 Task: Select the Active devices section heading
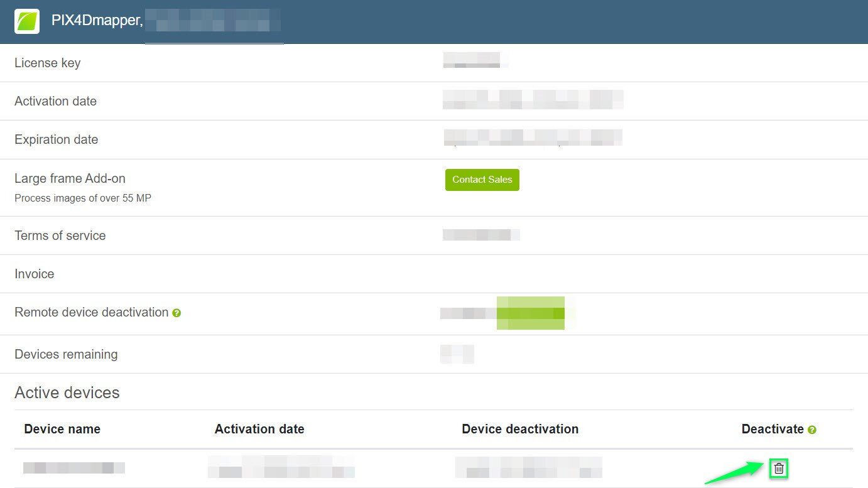point(67,393)
